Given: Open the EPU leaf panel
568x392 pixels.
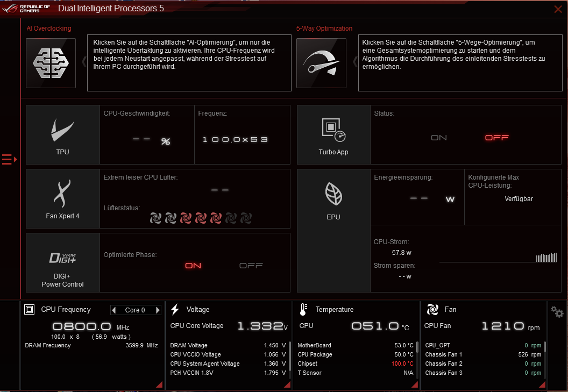Looking at the screenshot, I should coord(333,231).
